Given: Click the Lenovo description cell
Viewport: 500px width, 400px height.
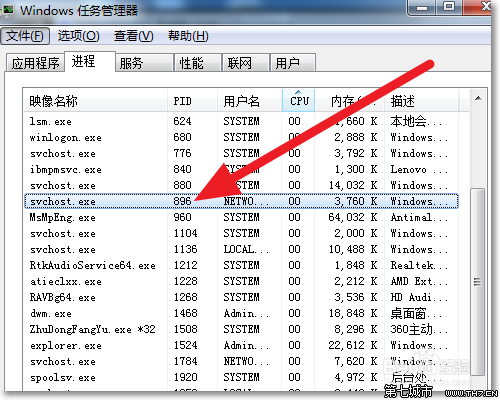Looking at the screenshot, I should pos(419,169).
